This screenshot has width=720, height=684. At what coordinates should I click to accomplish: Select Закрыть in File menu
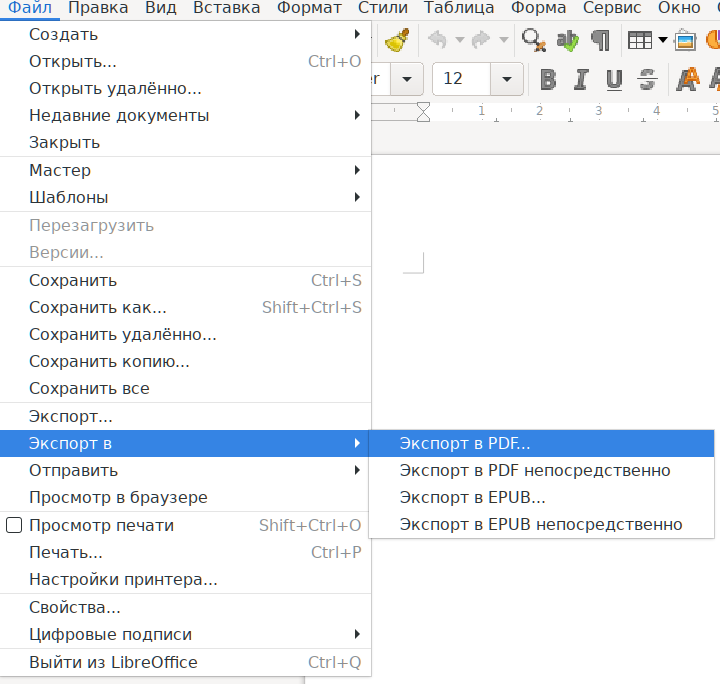tap(186, 142)
